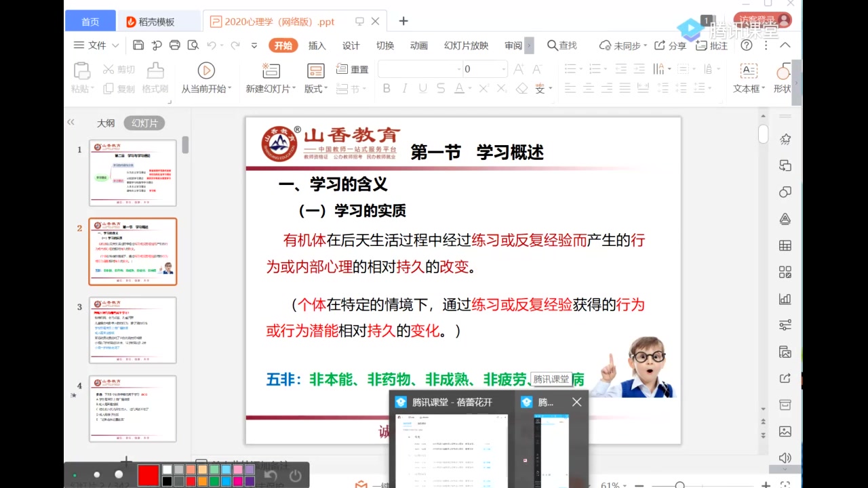Click the increase font size icon

pyautogui.click(x=519, y=69)
